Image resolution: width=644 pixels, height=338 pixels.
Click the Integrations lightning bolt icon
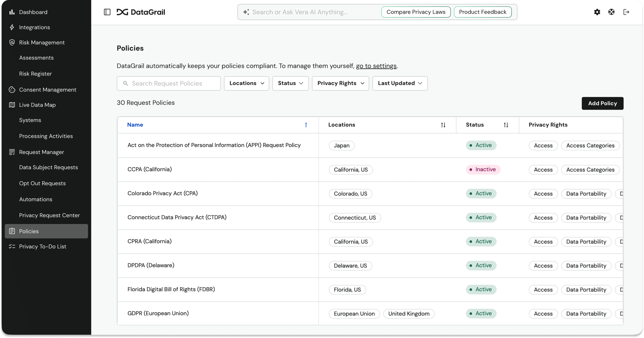pyautogui.click(x=12, y=27)
